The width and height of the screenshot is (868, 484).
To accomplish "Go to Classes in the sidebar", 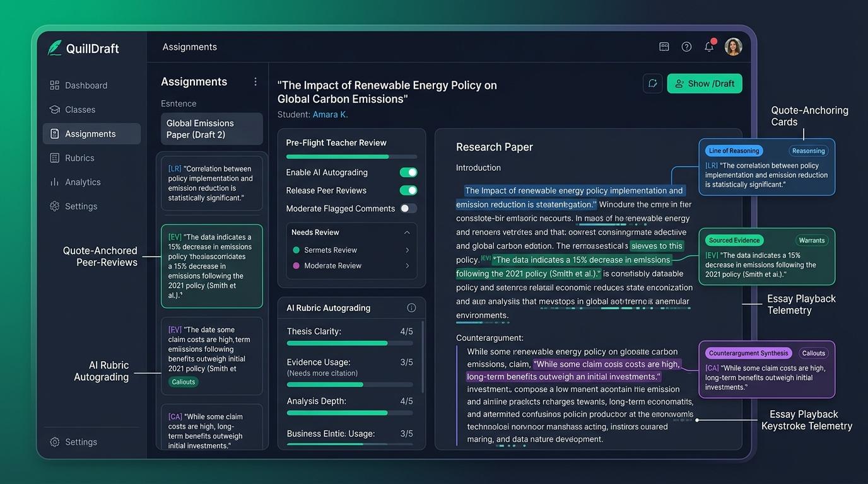I will 73,110.
